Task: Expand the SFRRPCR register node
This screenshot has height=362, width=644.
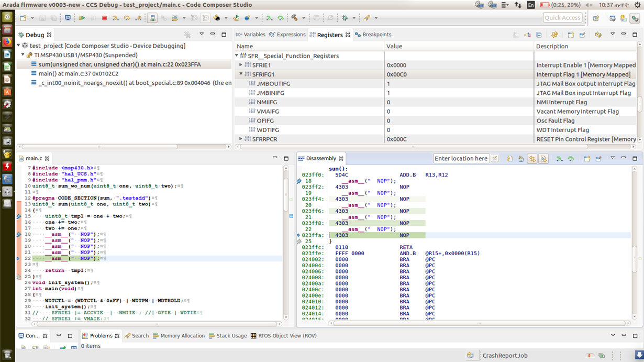Action: click(x=241, y=139)
